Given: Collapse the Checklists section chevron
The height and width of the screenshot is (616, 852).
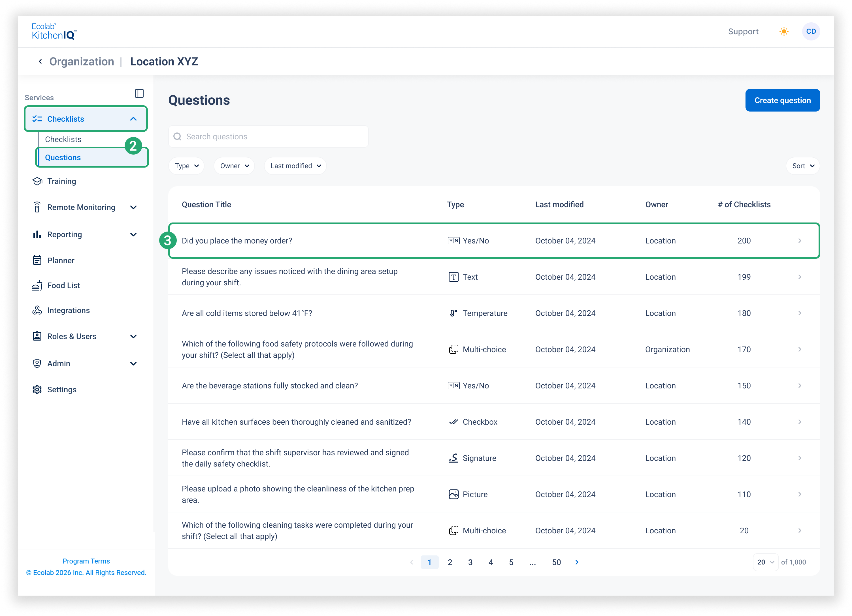Looking at the screenshot, I should (133, 119).
